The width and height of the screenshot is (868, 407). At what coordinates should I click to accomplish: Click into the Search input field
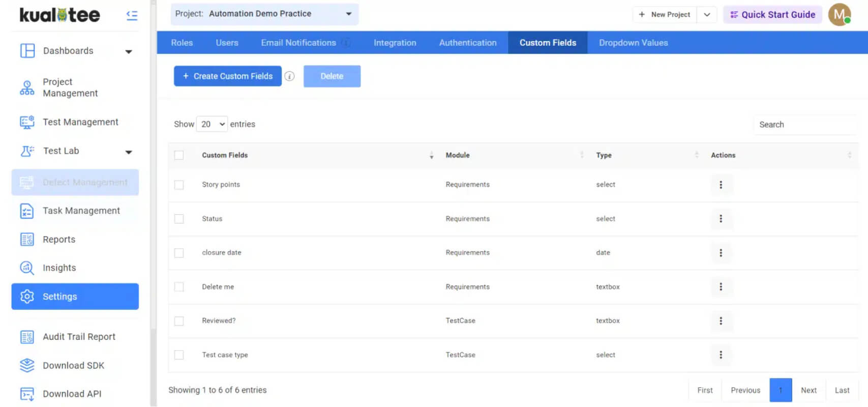tap(805, 125)
